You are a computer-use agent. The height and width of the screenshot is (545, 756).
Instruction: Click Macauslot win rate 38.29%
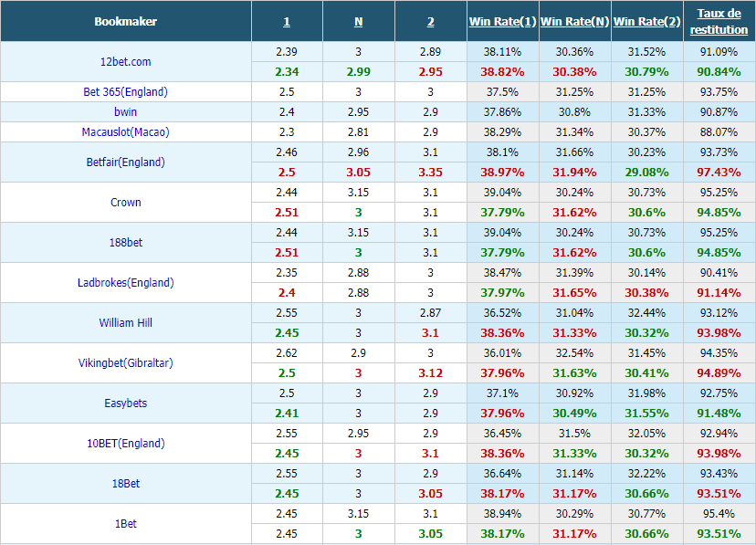[502, 132]
